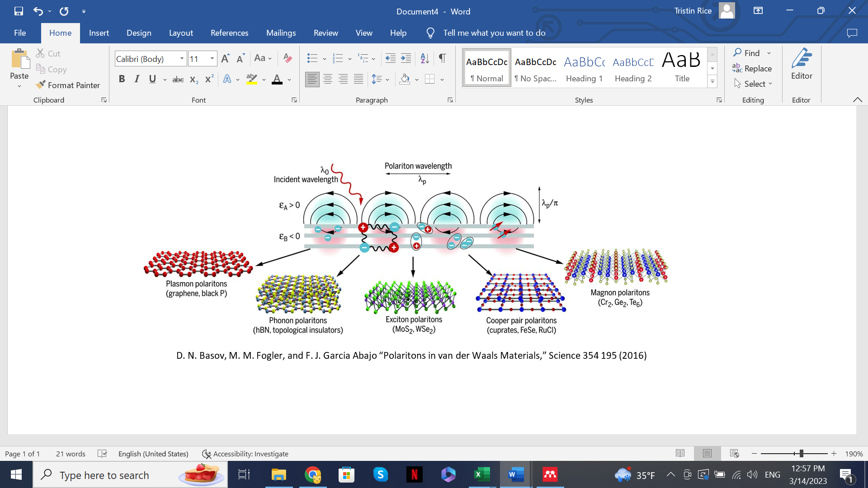Click the Clear All Formatting icon
This screenshot has height=488, width=868.
point(288,58)
